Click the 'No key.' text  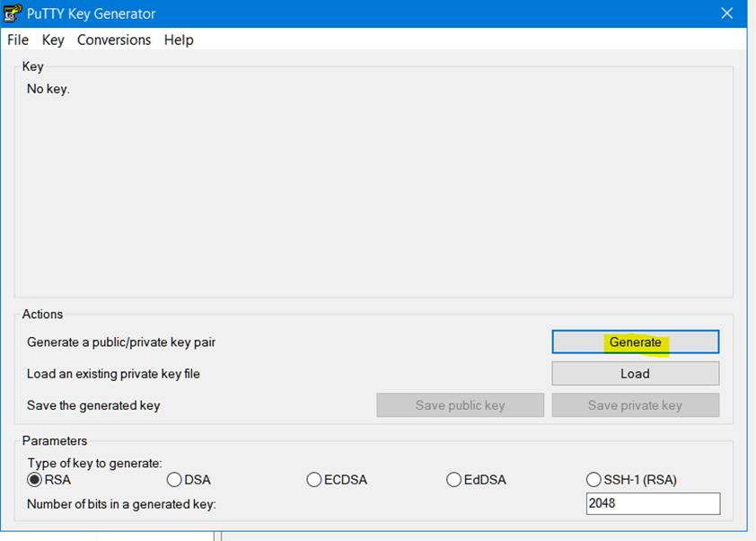pyautogui.click(x=48, y=89)
